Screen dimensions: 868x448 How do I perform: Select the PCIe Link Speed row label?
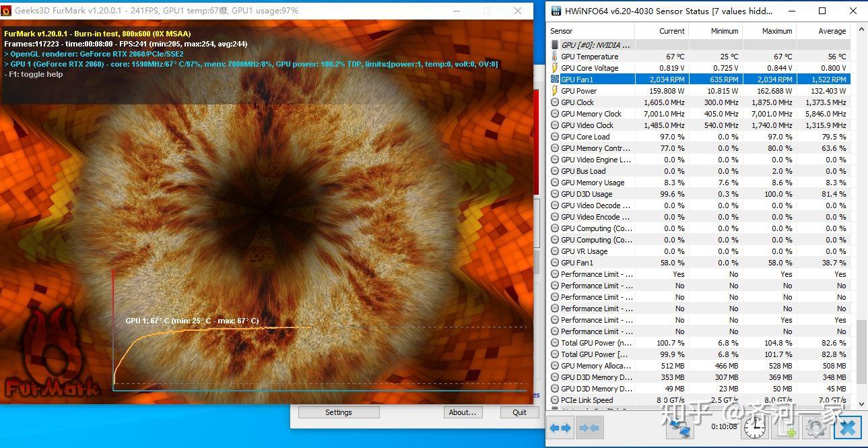pos(587,400)
